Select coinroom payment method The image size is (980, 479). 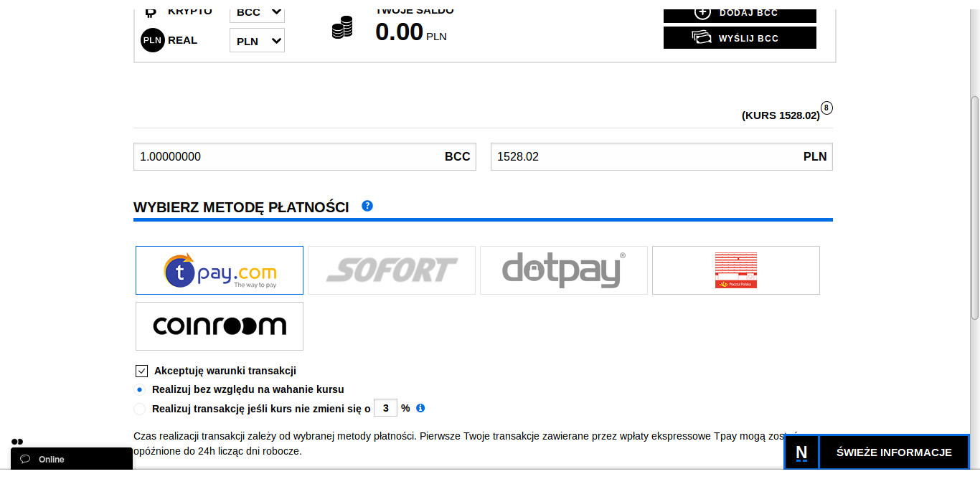tap(220, 326)
